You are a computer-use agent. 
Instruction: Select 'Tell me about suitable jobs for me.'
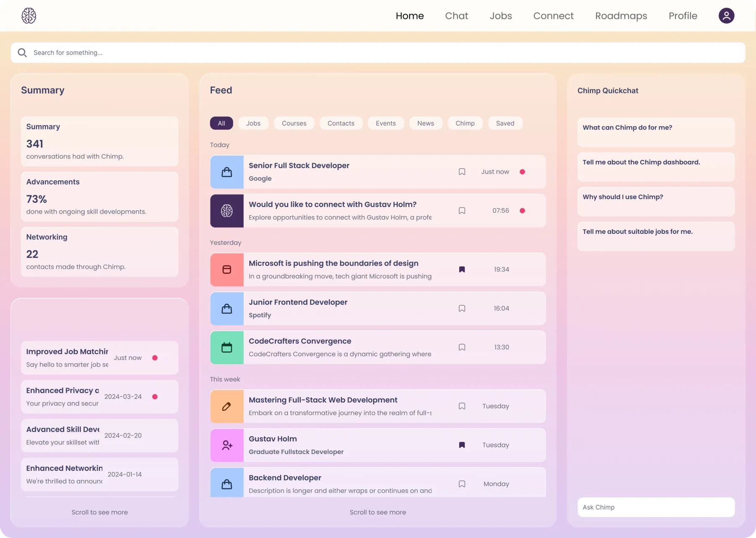(656, 236)
